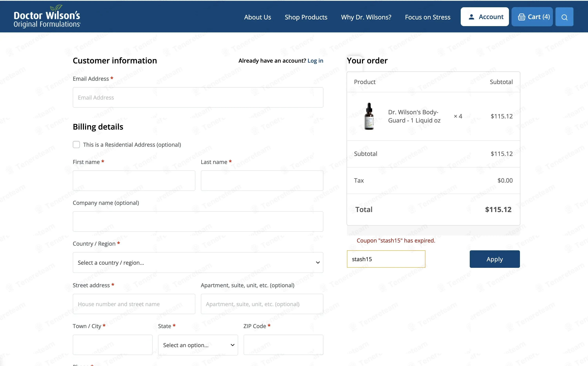
Task: Click the Account person icon
Action: click(x=471, y=17)
